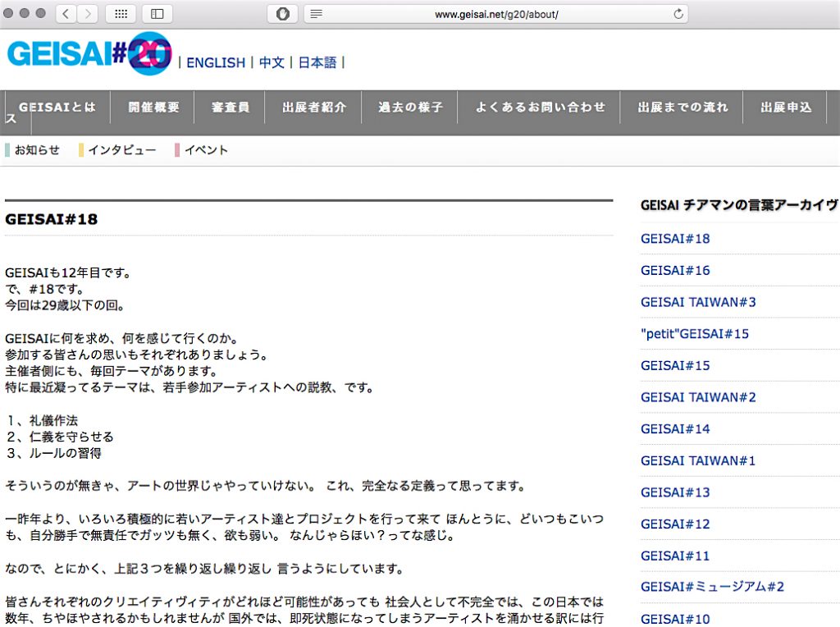Open GEISAI TAIWAN#2 archive link
The height and width of the screenshot is (627, 840).
coord(698,397)
